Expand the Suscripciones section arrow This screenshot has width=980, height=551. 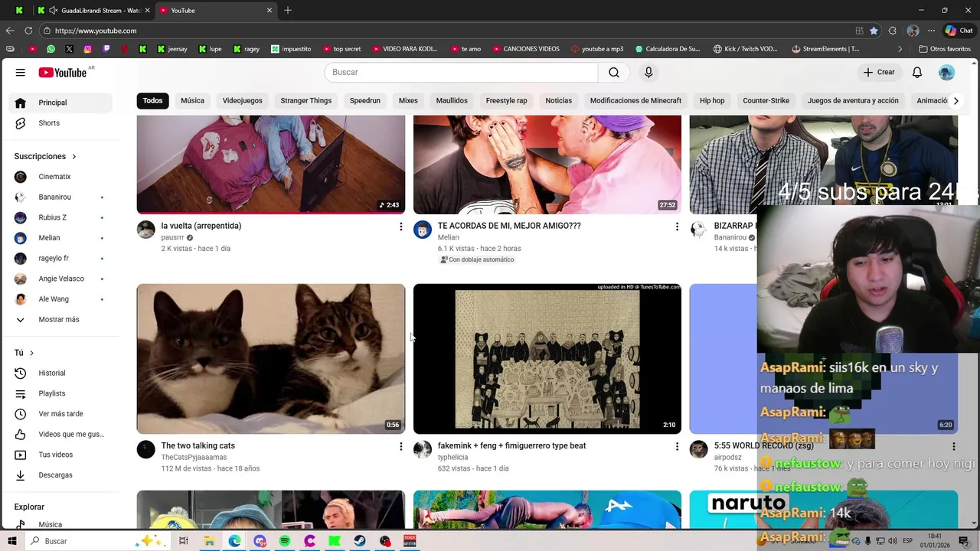point(74,157)
